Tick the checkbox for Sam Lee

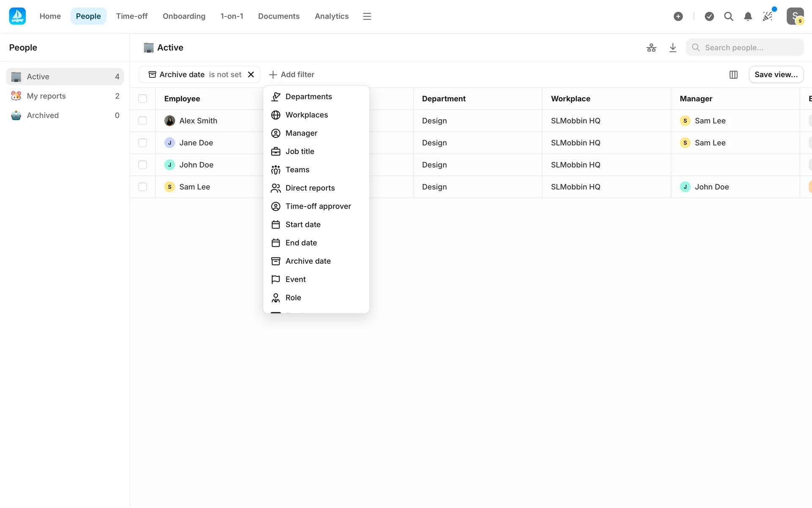pyautogui.click(x=143, y=187)
